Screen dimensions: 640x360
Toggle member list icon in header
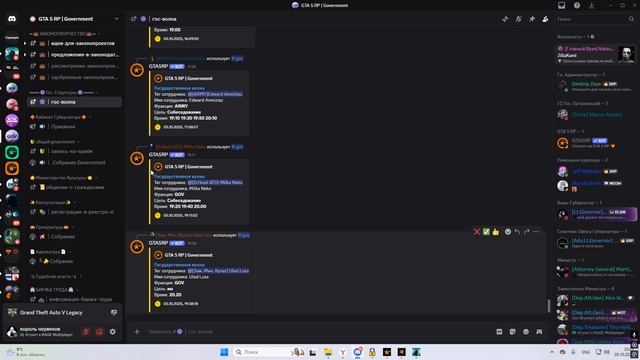[545, 19]
